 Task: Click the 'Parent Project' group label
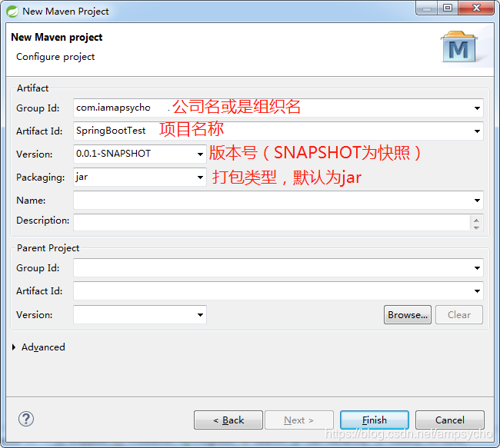[48, 248]
